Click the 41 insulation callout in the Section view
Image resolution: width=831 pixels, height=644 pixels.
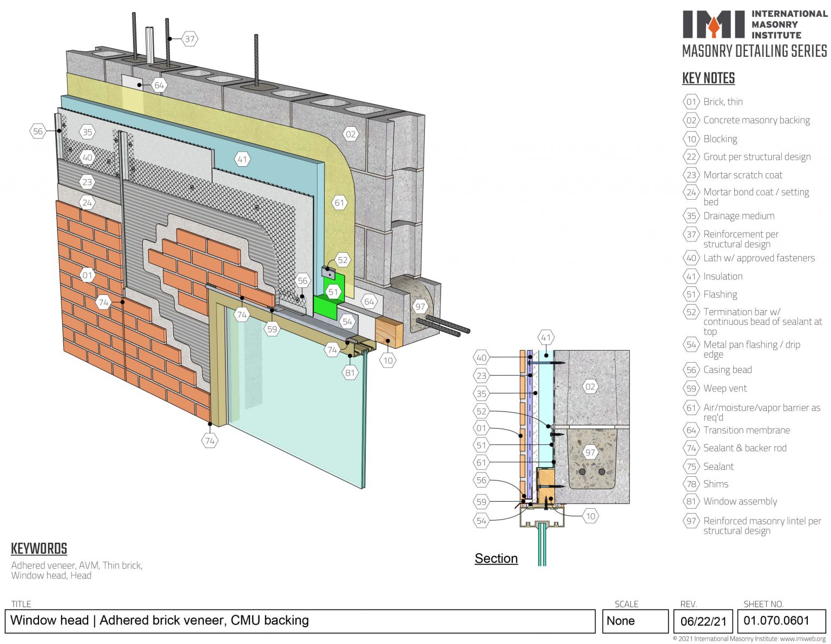coord(546,337)
